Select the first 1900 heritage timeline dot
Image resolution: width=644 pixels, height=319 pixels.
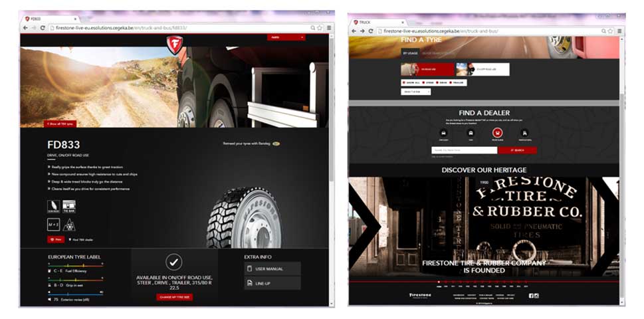click(439, 282)
